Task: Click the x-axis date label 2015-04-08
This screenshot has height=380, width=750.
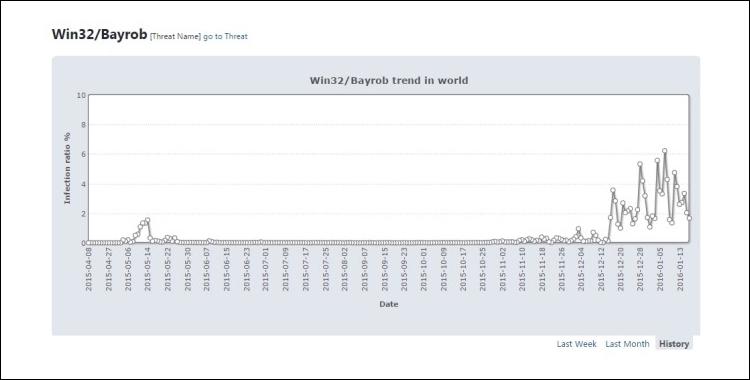Action: [x=88, y=269]
